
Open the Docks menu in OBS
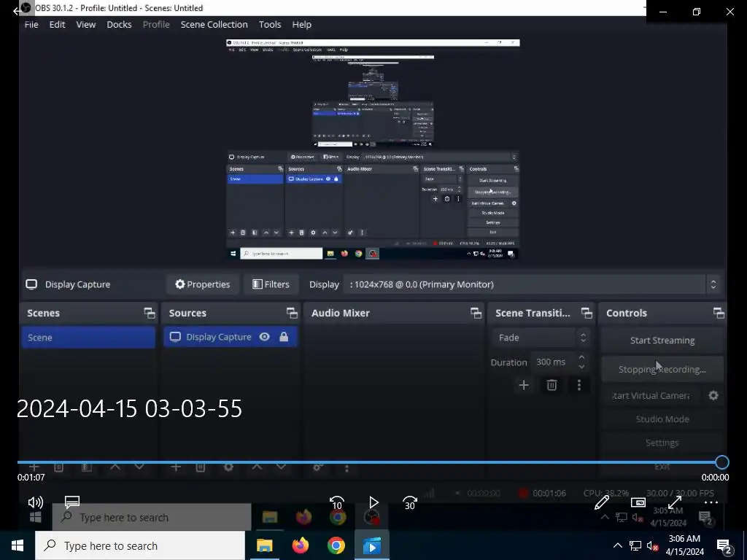click(x=119, y=24)
